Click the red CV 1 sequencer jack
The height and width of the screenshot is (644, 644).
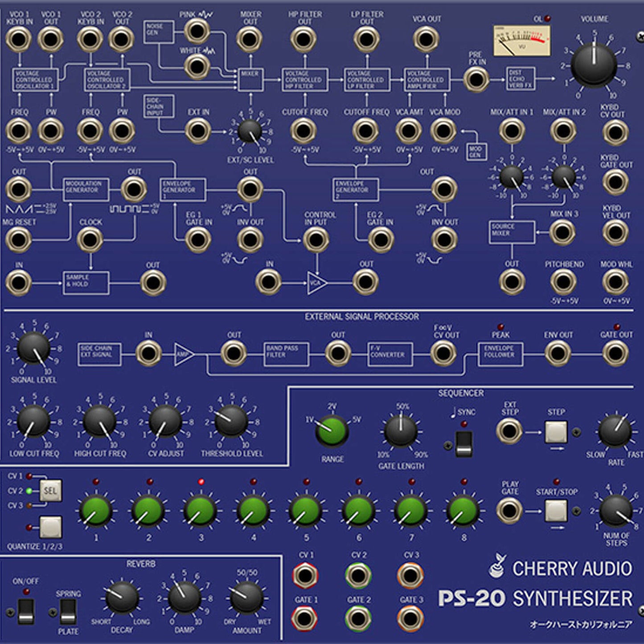[x=305, y=575]
